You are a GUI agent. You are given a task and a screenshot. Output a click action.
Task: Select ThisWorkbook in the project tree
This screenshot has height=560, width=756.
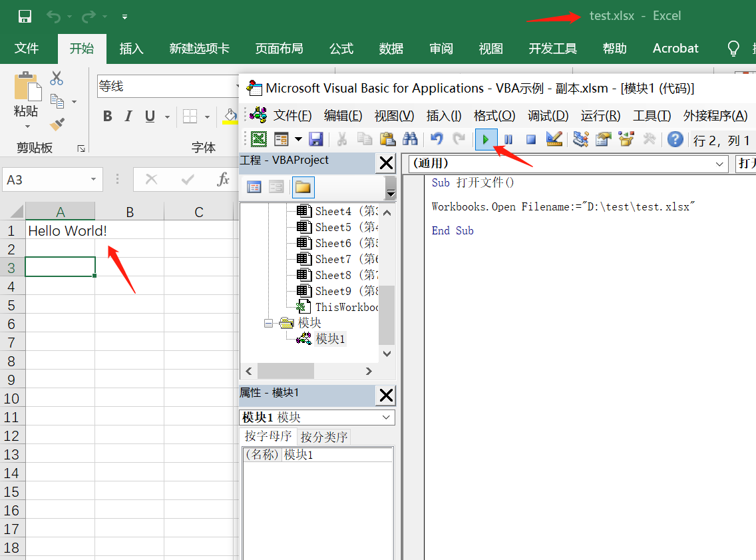tap(337, 307)
